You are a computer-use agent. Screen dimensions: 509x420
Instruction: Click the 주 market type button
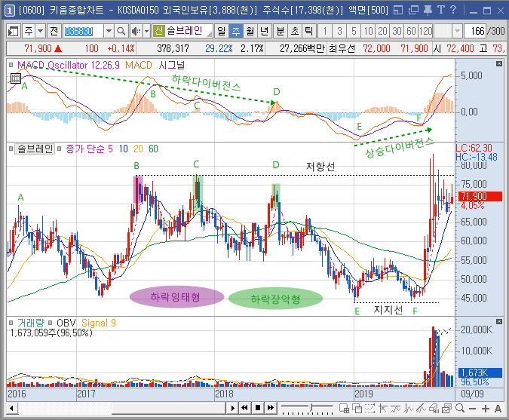tap(29, 31)
